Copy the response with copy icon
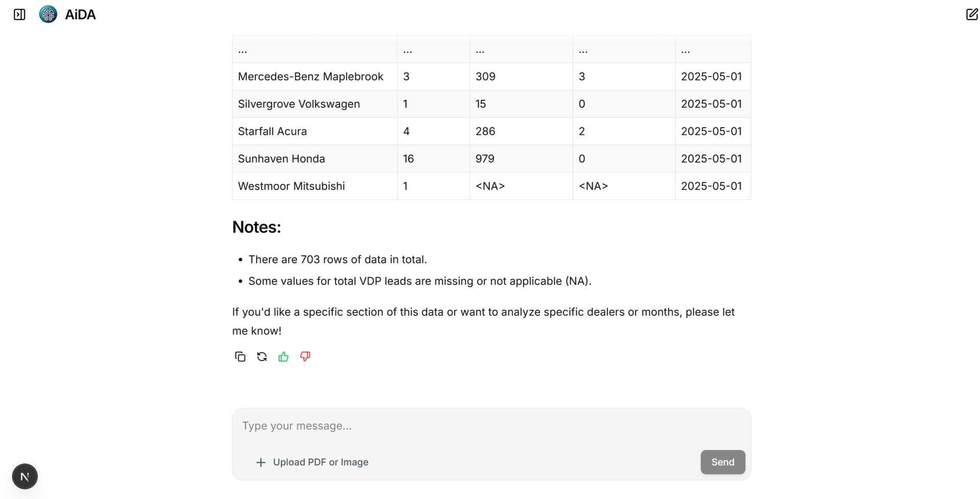Image resolution: width=980 pixels, height=499 pixels. point(240,357)
